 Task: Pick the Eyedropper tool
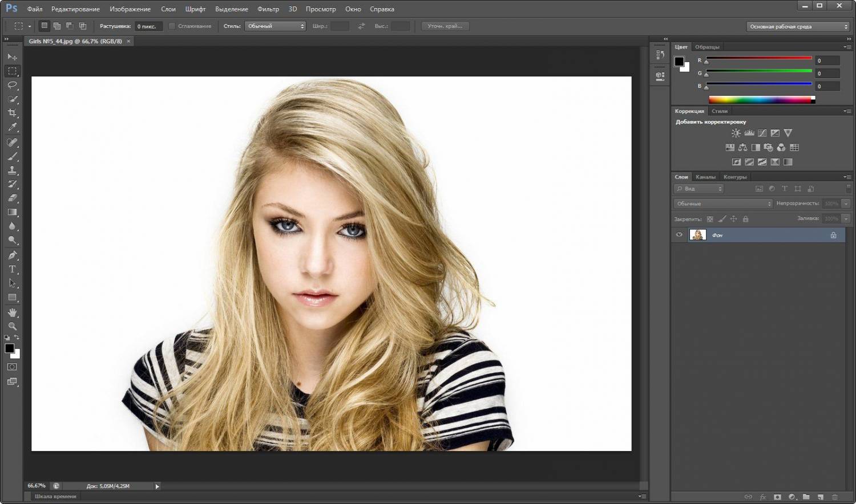(x=12, y=127)
